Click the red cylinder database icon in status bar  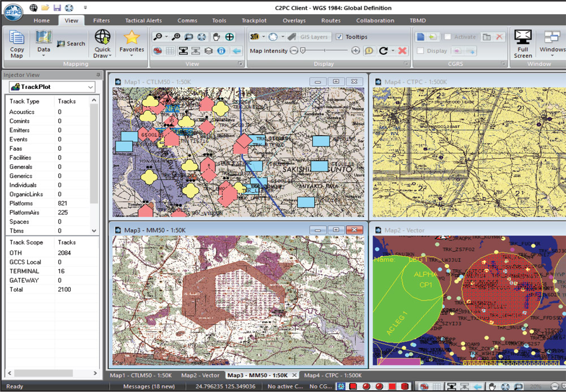(405, 386)
